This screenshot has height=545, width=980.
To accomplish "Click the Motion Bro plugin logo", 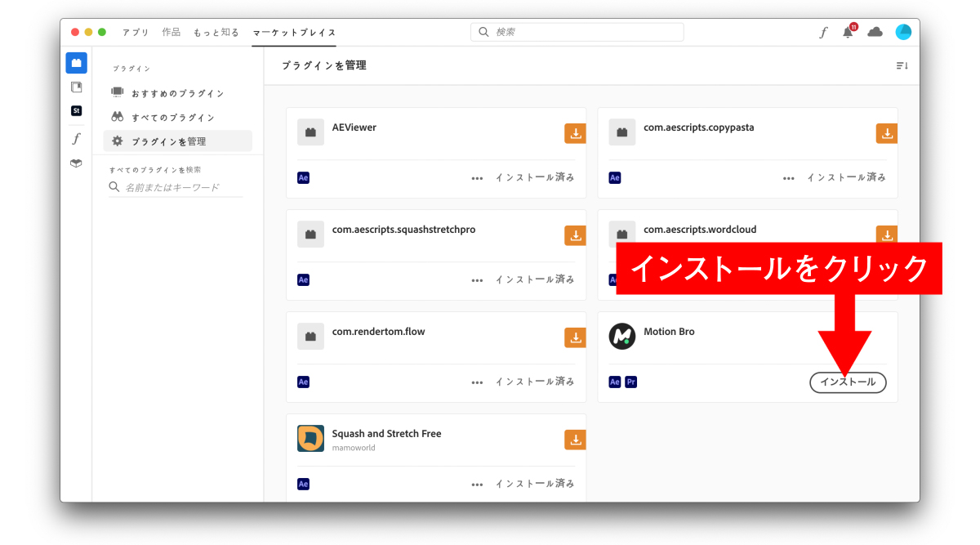I will point(622,336).
